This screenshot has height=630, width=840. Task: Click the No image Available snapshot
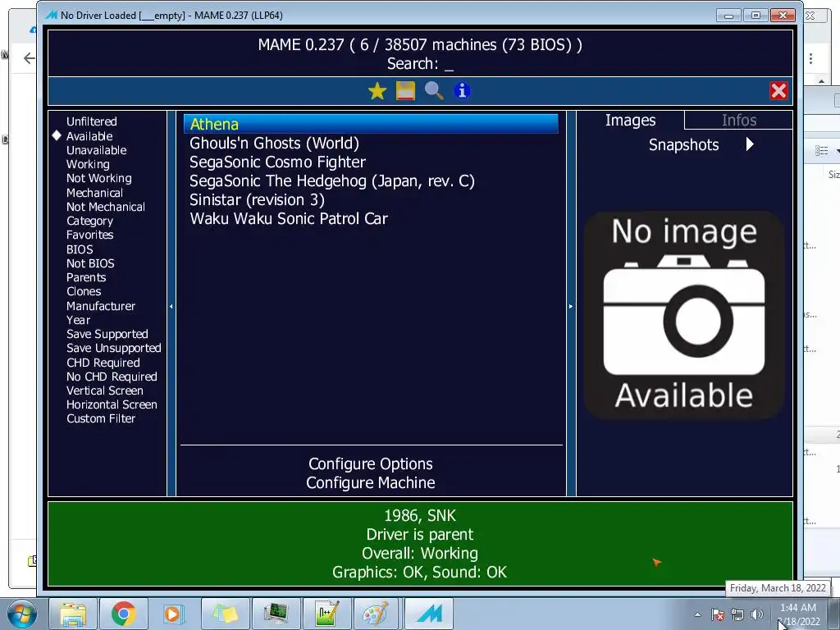[x=684, y=314]
